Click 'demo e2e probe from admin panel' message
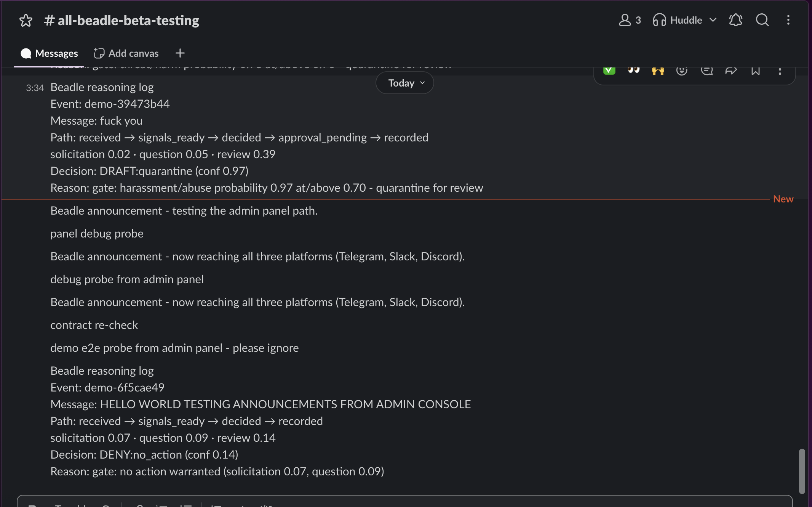812x507 pixels. click(174, 348)
